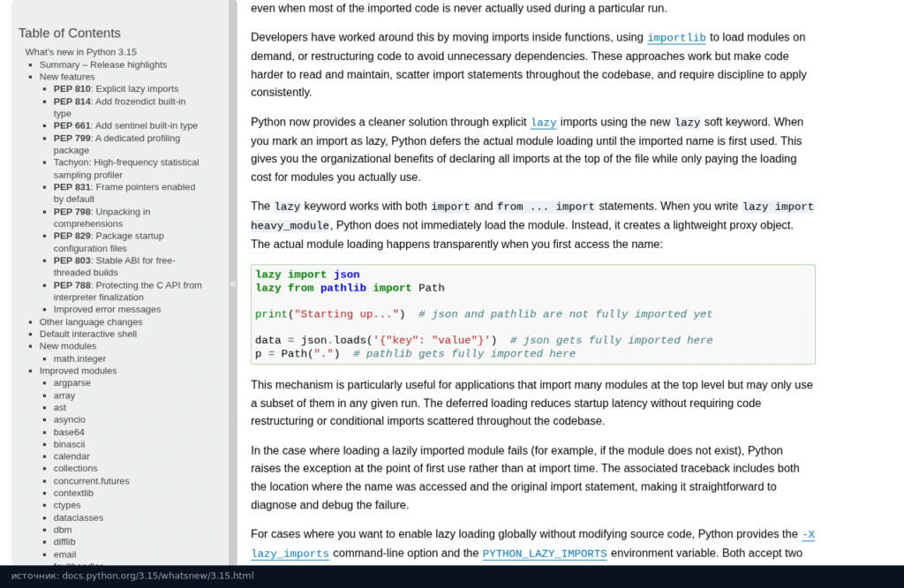The height and width of the screenshot is (588, 904).
Task: Go to What's new in Python 3.15
Action: (80, 52)
